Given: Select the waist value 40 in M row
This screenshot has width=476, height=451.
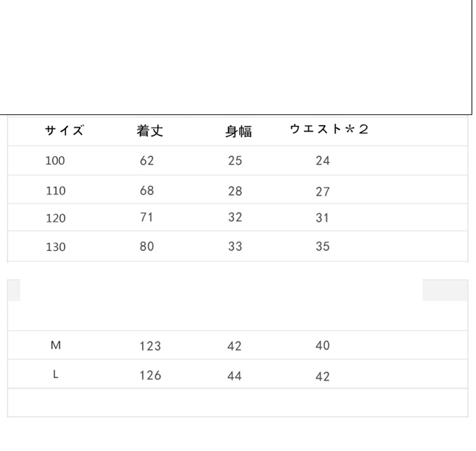Looking at the screenshot, I should click(x=322, y=346).
